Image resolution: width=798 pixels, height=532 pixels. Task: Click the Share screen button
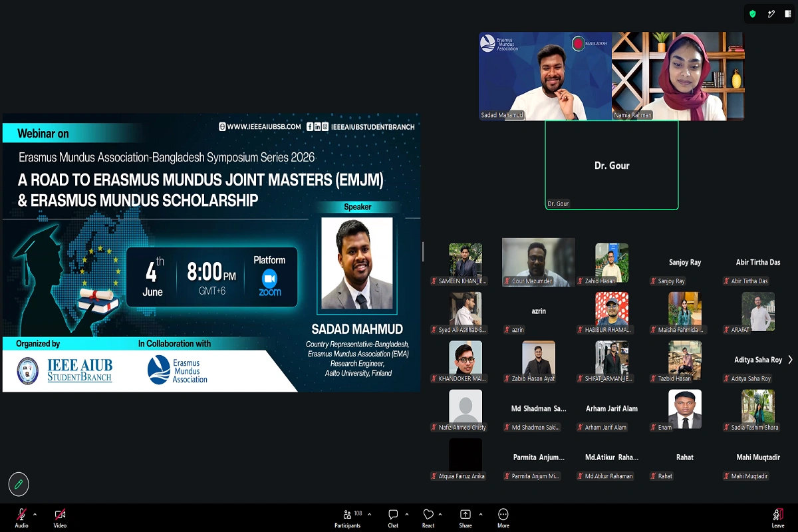(x=465, y=517)
